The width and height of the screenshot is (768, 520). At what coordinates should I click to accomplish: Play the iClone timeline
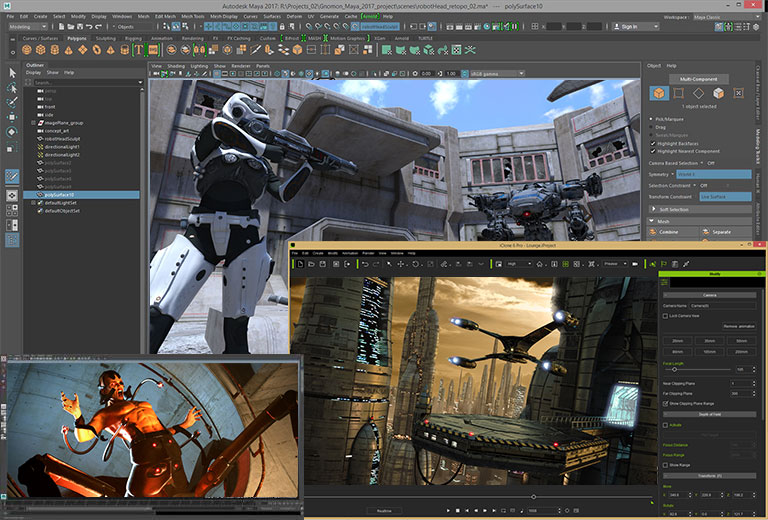[447, 511]
